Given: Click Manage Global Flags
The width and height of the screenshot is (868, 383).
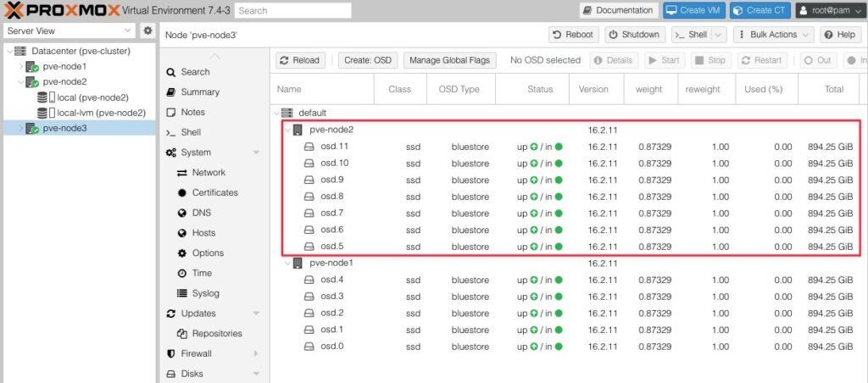Looking at the screenshot, I should [449, 60].
